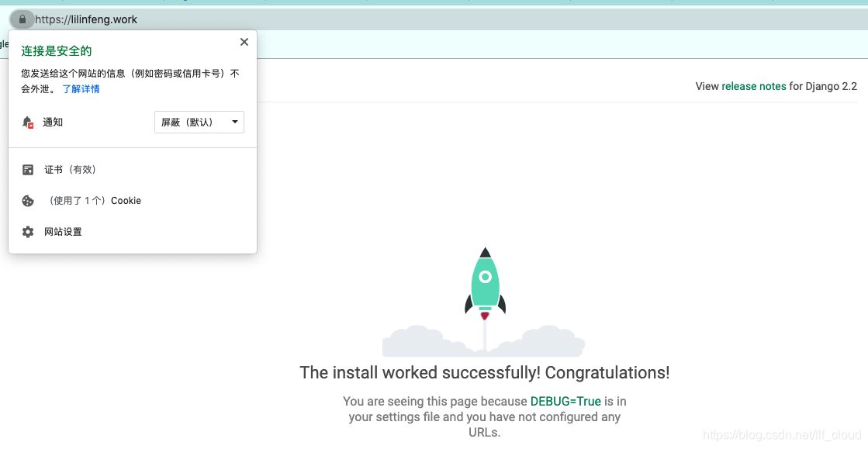This screenshot has width=868, height=449.
Task: Close the site information popup
Action: [x=244, y=42]
